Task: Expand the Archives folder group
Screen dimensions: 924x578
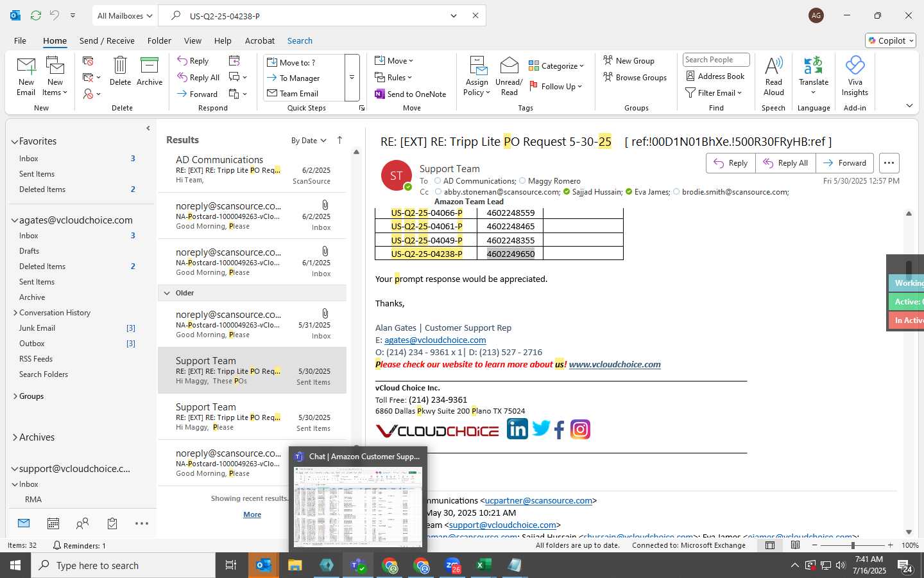Action: tap(15, 437)
